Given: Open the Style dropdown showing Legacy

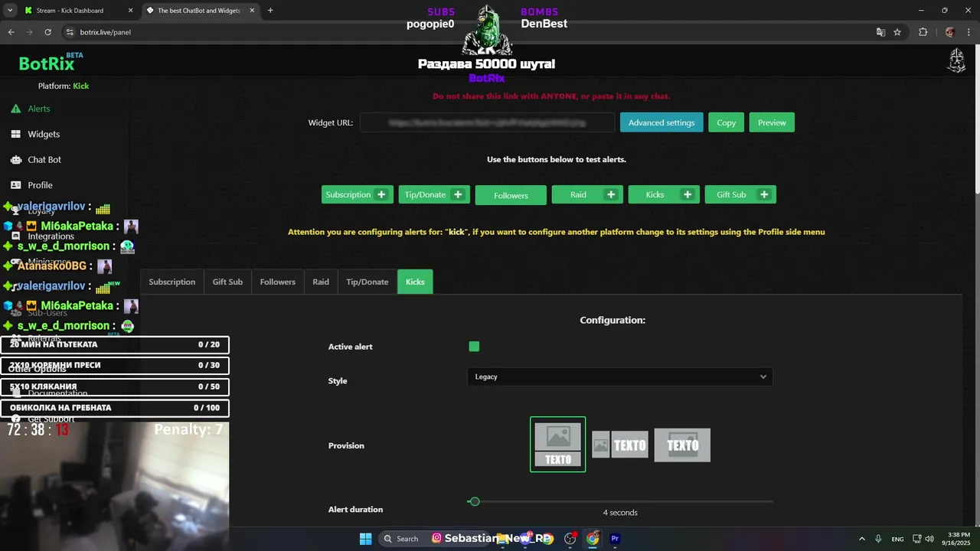Looking at the screenshot, I should 619,377.
